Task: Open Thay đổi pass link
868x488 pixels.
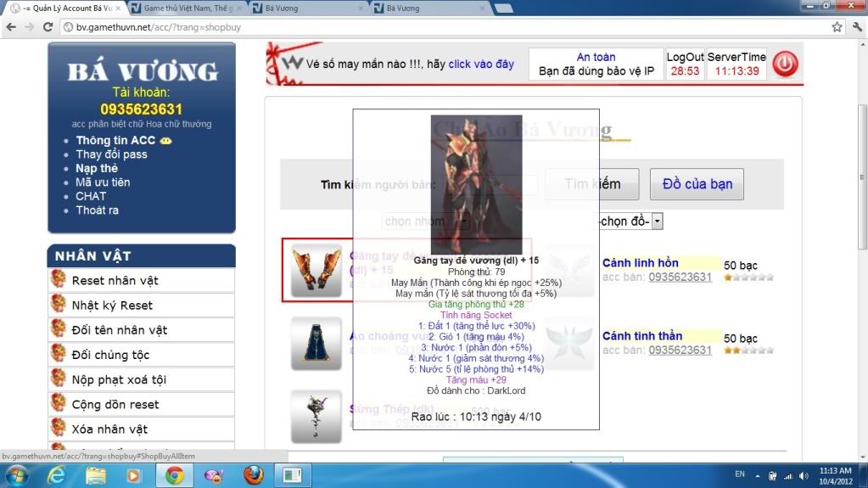Action: click(111, 154)
